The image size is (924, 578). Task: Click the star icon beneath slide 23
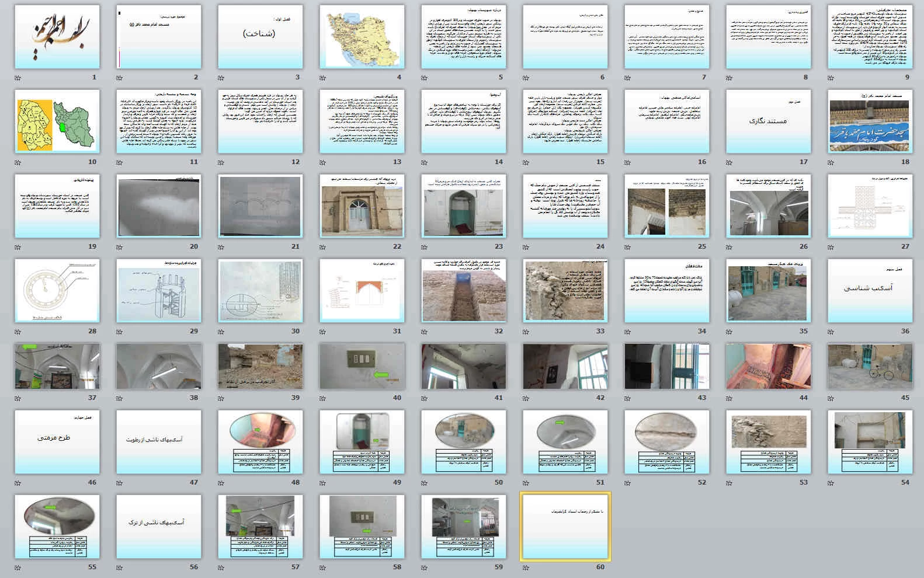(425, 247)
